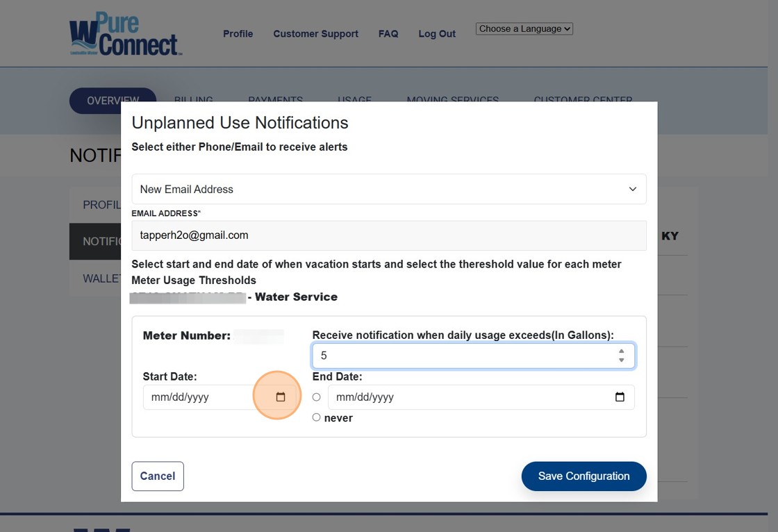Open the Start Date calendar picker

click(281, 397)
